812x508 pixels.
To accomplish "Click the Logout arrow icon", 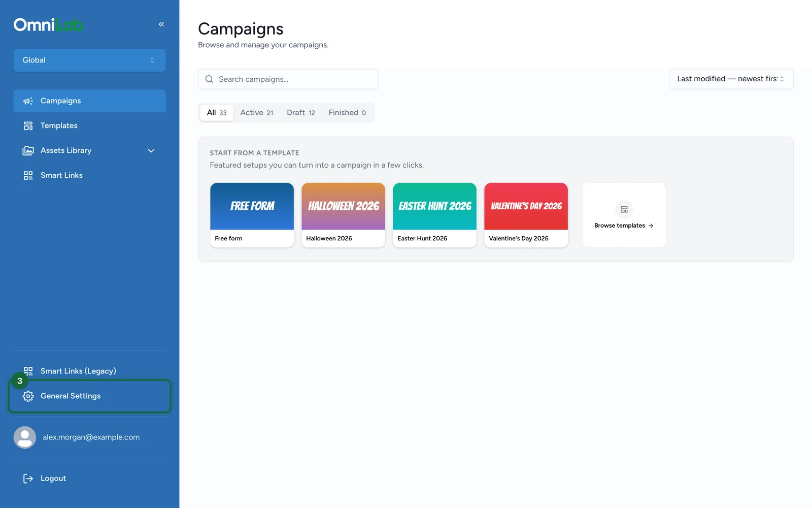I will [28, 479].
